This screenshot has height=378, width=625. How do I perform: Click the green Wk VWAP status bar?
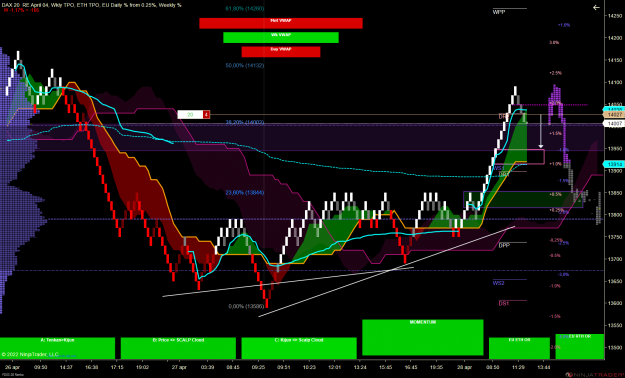[281, 37]
